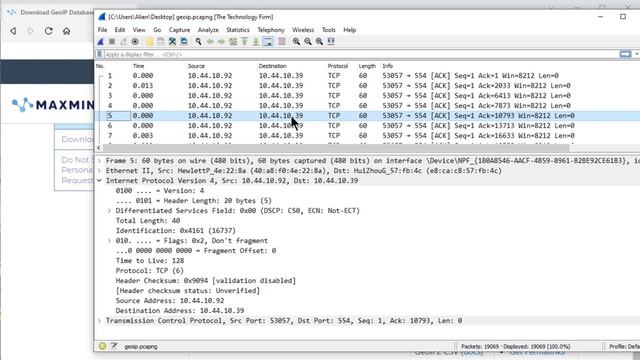Click Back in the browser window

(x=13, y=31)
